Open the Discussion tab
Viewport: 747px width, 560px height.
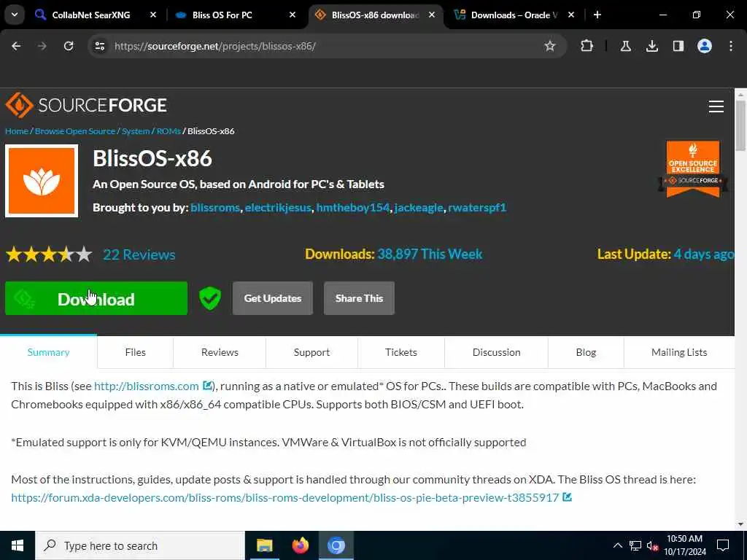(496, 352)
